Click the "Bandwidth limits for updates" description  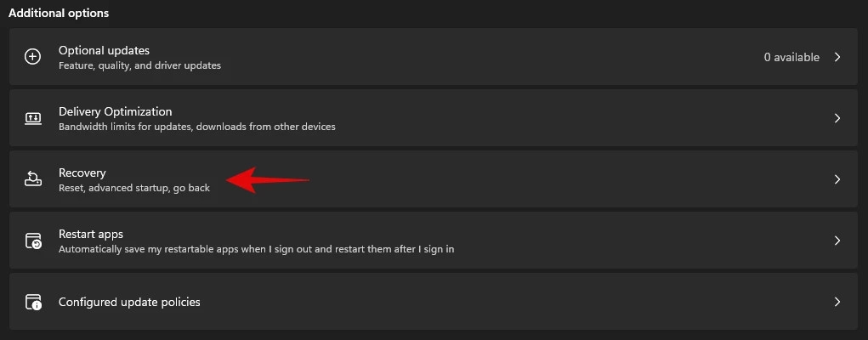(x=196, y=127)
